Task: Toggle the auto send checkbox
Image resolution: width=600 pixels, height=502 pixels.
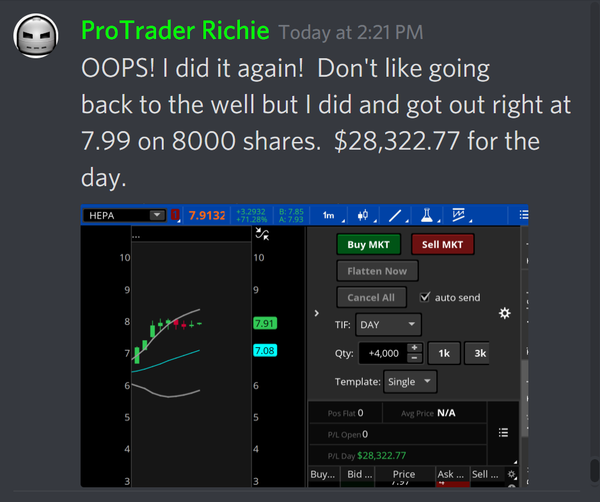Action: 425,297
